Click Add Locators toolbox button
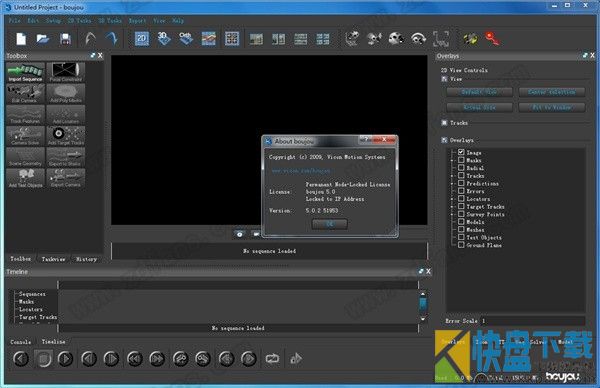This screenshot has width=600, height=388. (x=66, y=115)
